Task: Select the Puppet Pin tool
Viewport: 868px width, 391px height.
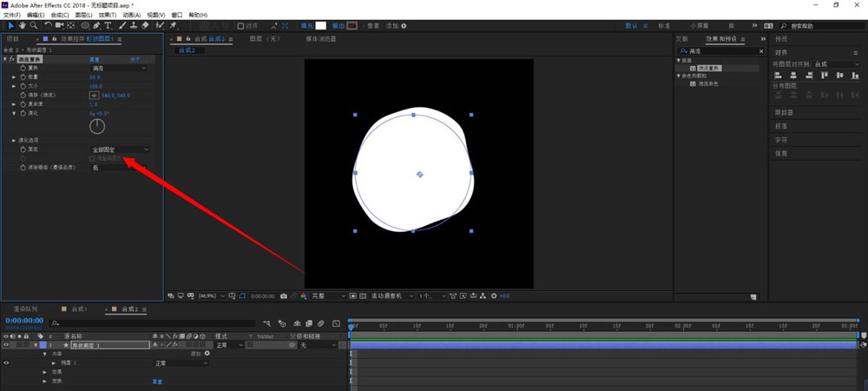Action: pyautogui.click(x=174, y=26)
